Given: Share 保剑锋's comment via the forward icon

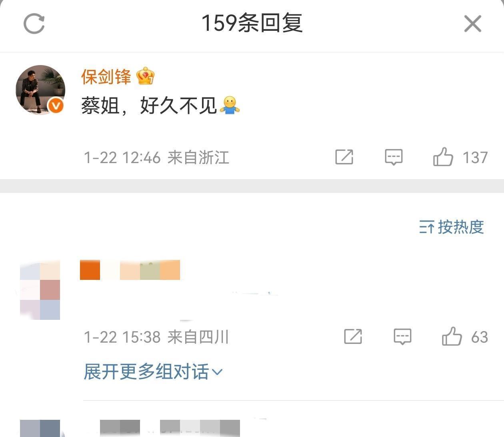Looking at the screenshot, I should pos(344,157).
